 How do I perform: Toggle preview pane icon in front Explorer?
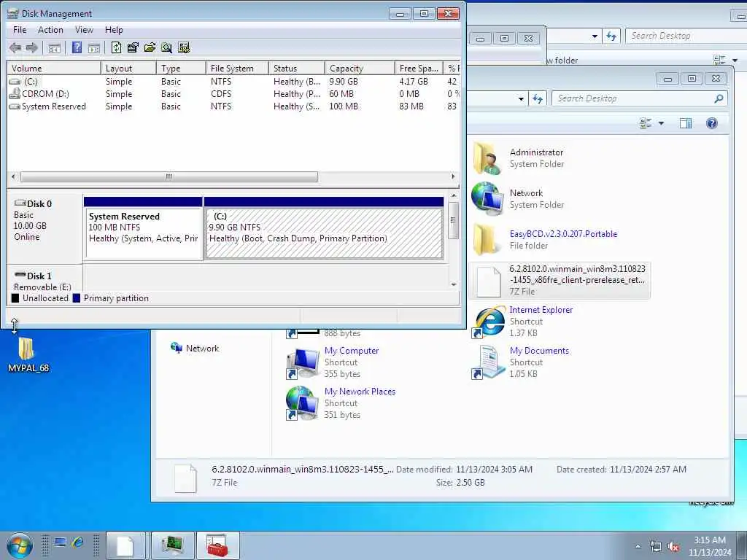[x=686, y=123]
